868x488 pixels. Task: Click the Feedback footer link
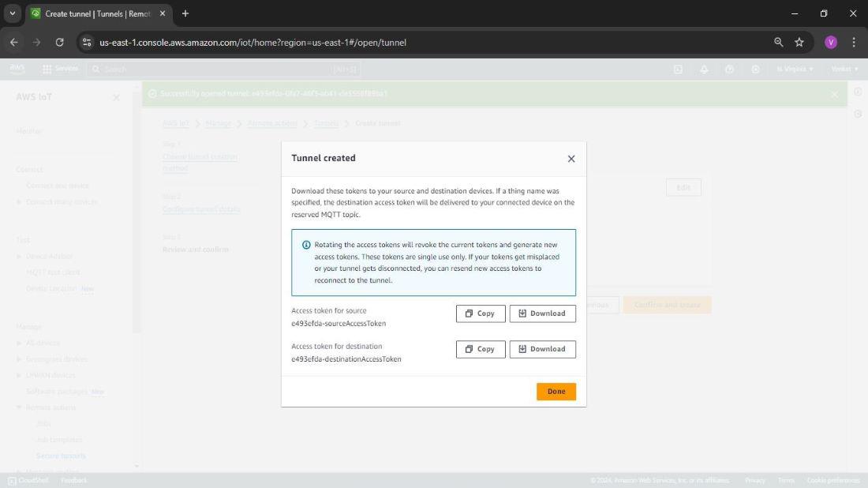[x=73, y=480]
